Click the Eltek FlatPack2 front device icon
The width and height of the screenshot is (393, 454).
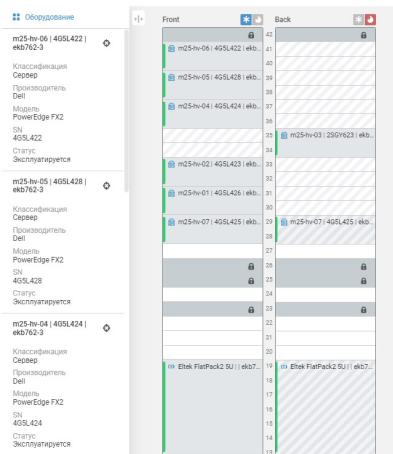pyautogui.click(x=171, y=367)
